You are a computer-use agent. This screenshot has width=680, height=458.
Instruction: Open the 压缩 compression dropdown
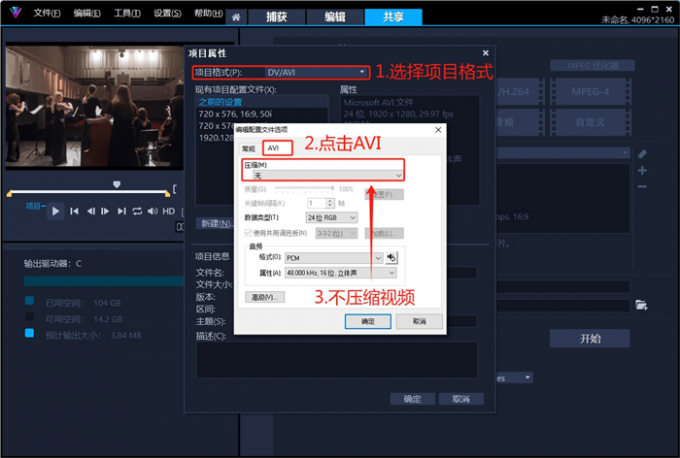[327, 175]
